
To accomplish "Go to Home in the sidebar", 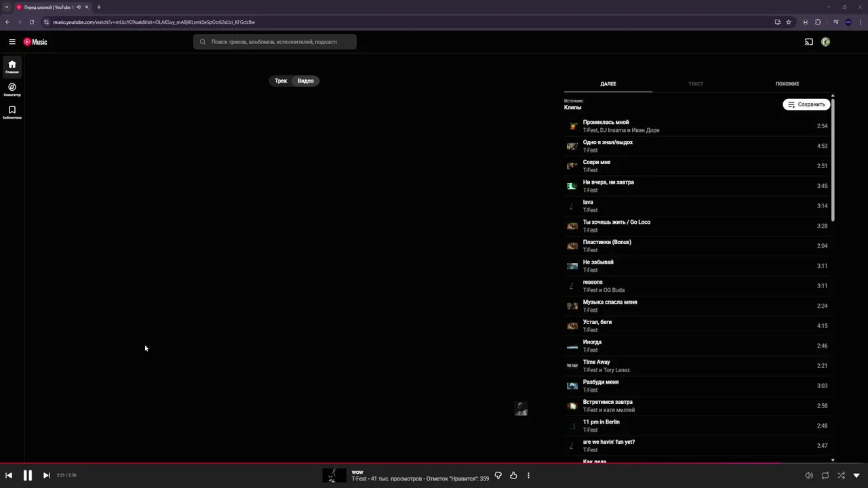I will tap(12, 67).
